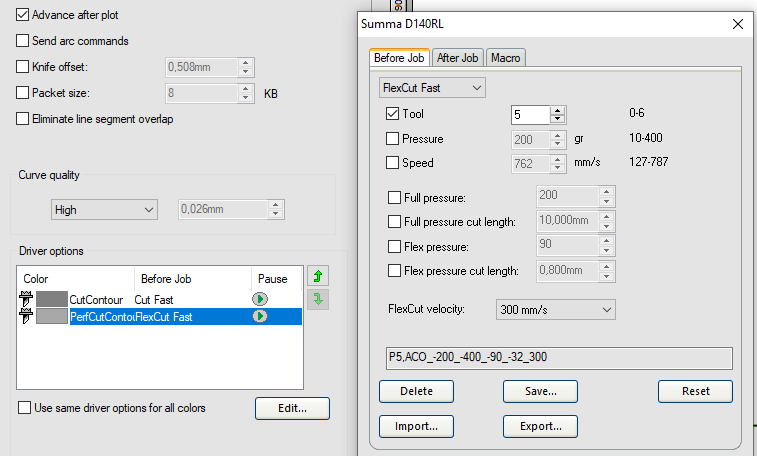Check Use same driver options for all colors
The width and height of the screenshot is (757, 456).
(x=24, y=408)
